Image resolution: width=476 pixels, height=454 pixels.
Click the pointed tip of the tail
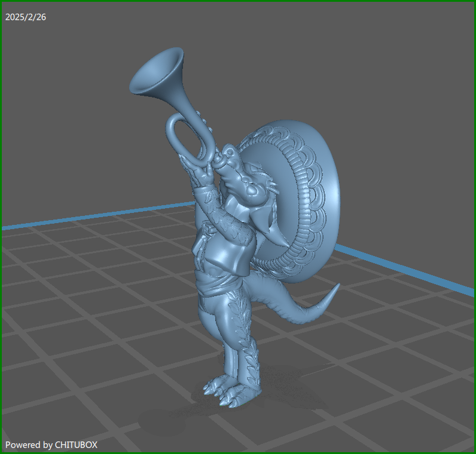tap(334, 290)
